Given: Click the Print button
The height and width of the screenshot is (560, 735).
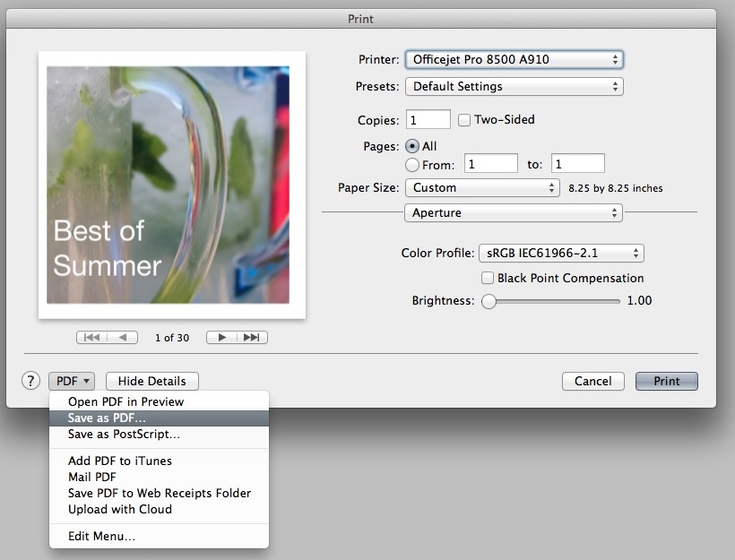Looking at the screenshot, I should pos(666,381).
